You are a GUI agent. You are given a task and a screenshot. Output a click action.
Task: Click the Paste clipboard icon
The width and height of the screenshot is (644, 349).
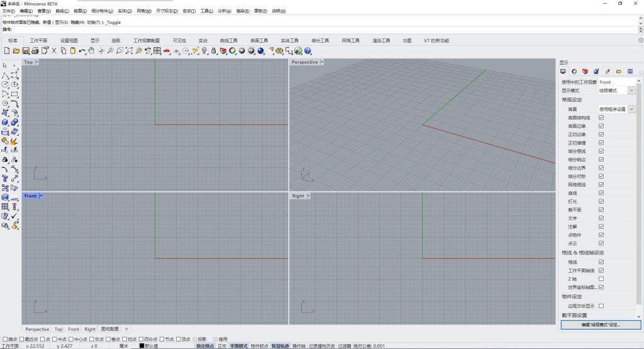tap(73, 51)
